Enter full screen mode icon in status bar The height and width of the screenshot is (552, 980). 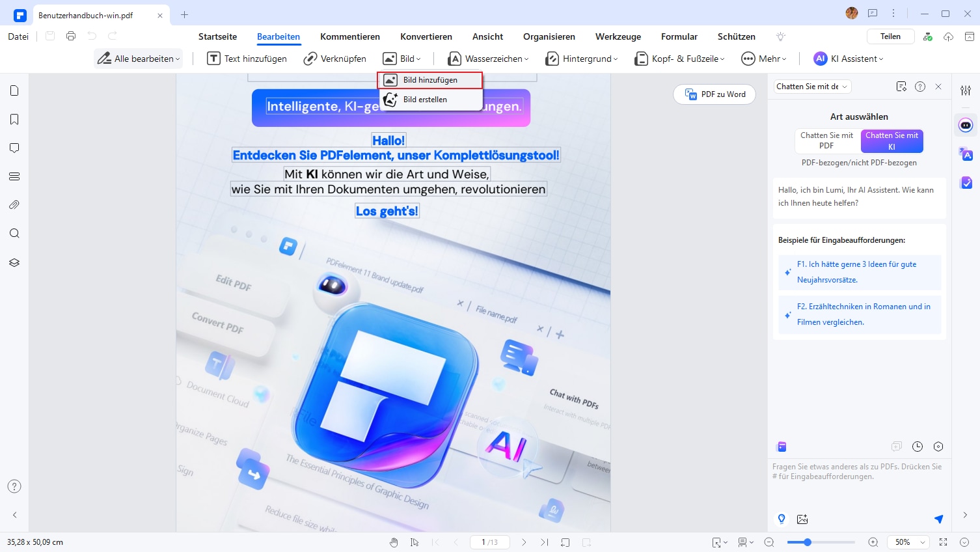[944, 542]
